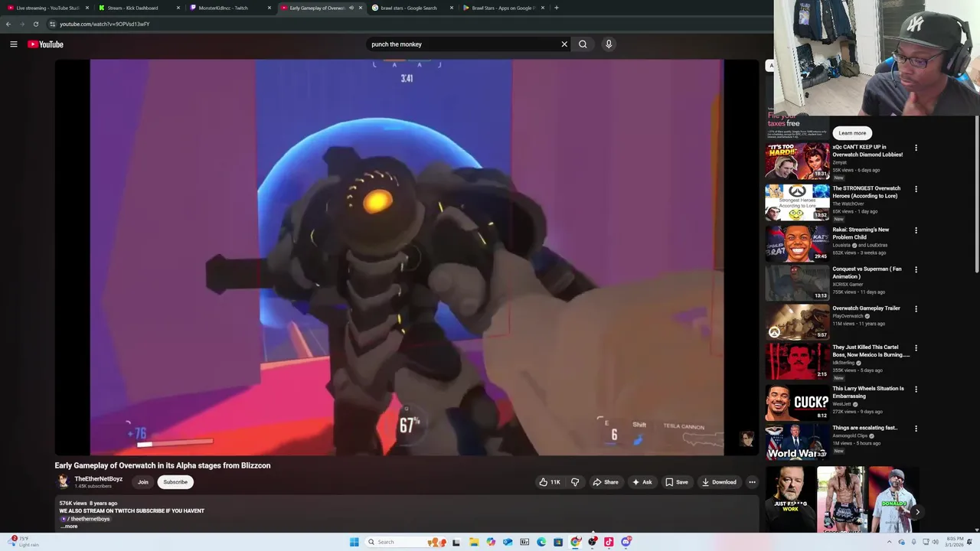Go to the YouTube home logo
The width and height of the screenshot is (980, 551).
(45, 44)
